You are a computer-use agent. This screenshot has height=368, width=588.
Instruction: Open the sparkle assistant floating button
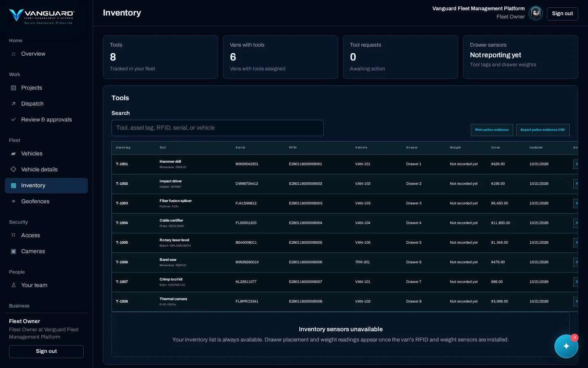[566, 346]
